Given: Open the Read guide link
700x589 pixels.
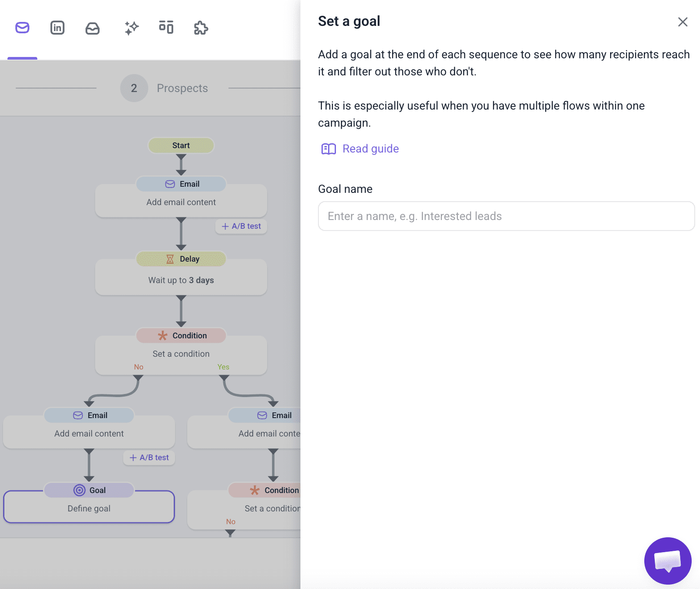Looking at the screenshot, I should tap(370, 149).
